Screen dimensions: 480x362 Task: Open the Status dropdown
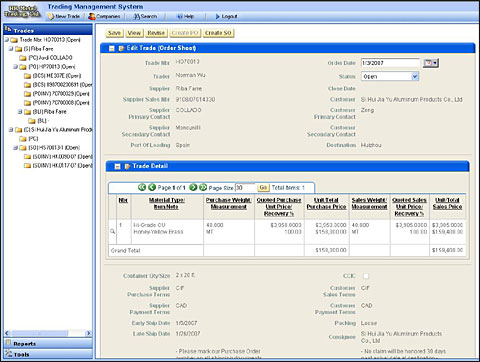tap(390, 76)
